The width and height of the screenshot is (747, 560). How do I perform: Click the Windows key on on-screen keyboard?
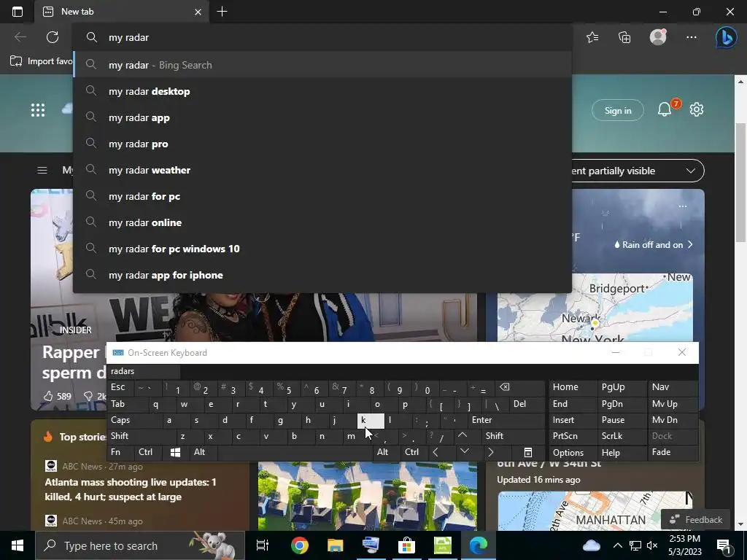coord(175,452)
